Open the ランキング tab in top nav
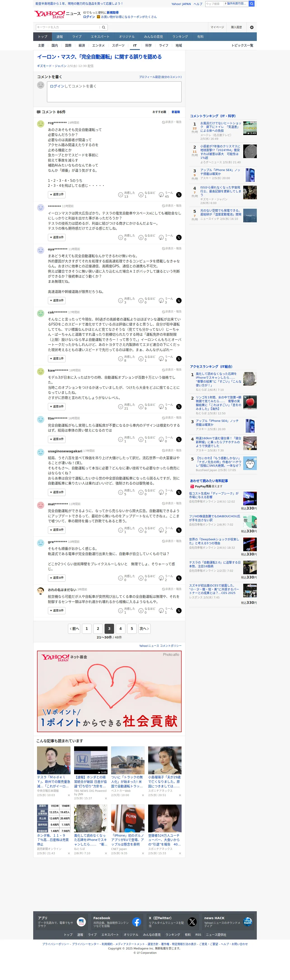Viewport: 290px width, 980px height. [x=180, y=37]
